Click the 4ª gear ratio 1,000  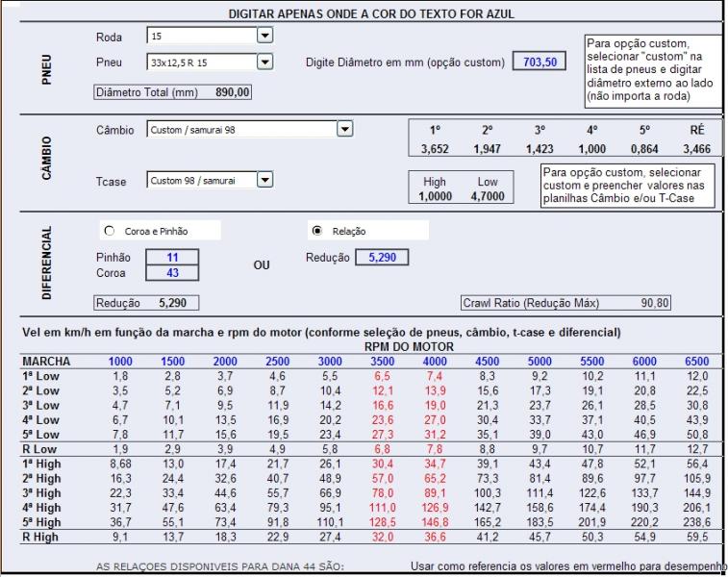tap(592, 149)
